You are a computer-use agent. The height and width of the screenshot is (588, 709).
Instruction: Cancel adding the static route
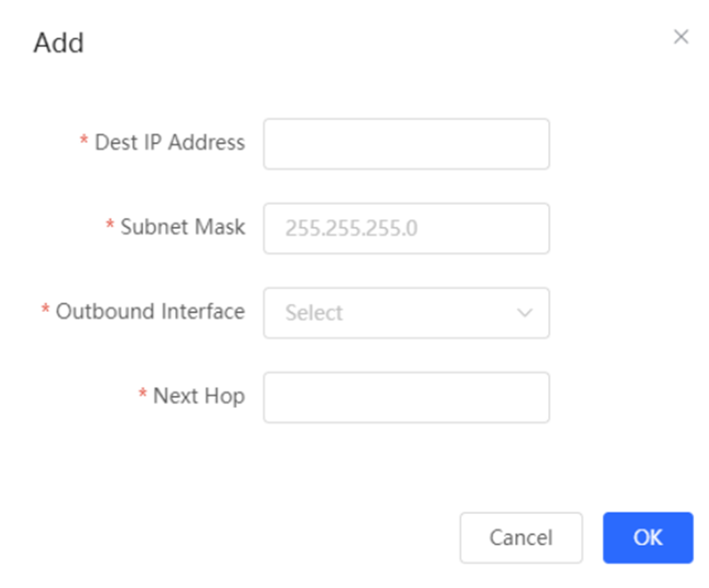[521, 537]
